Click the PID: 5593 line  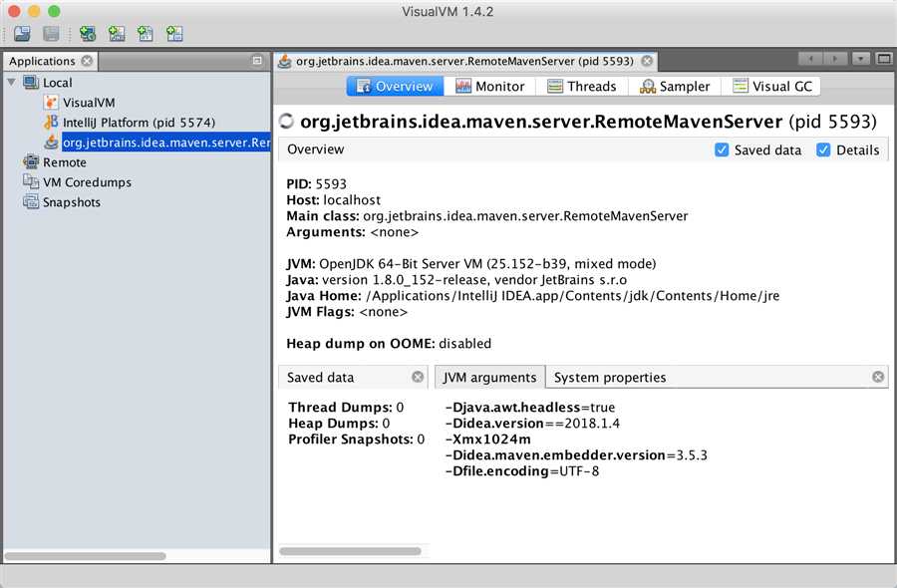pos(316,184)
